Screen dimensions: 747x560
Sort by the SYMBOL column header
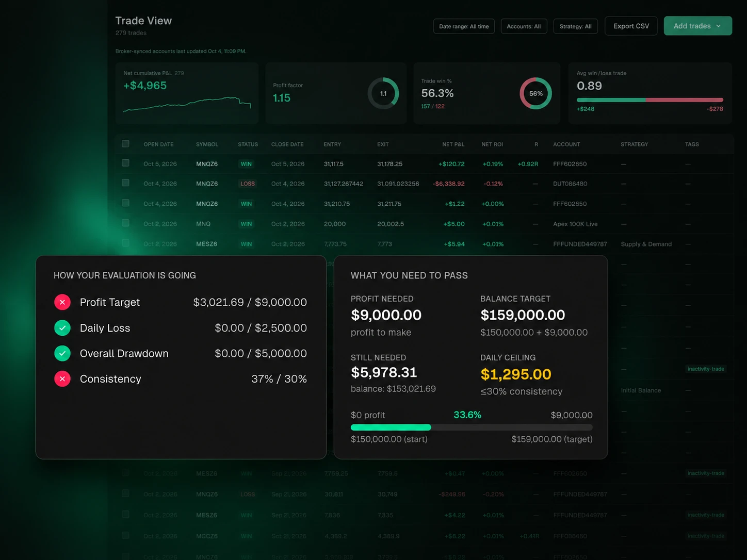pyautogui.click(x=207, y=144)
